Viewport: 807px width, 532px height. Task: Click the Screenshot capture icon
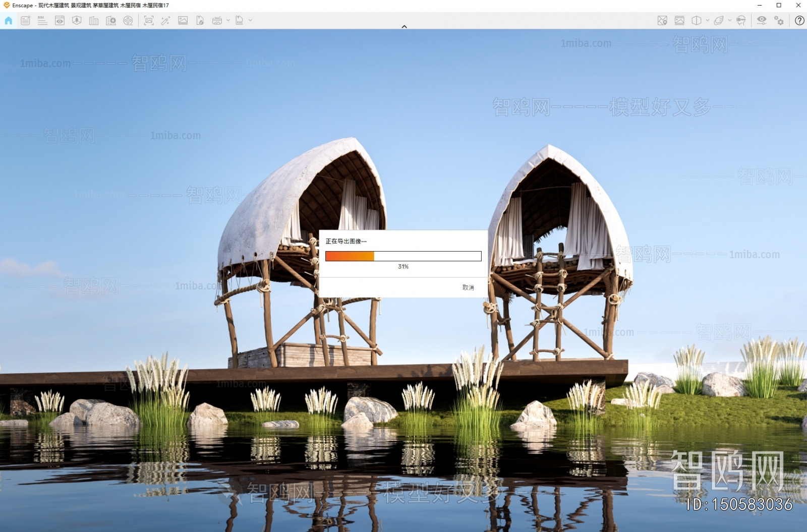pos(148,21)
